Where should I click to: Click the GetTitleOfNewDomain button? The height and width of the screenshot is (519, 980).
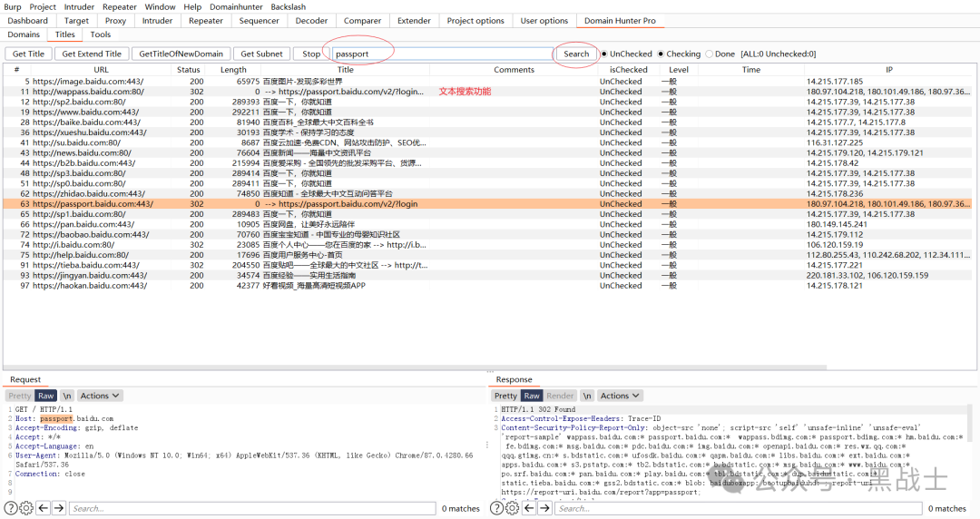[181, 54]
